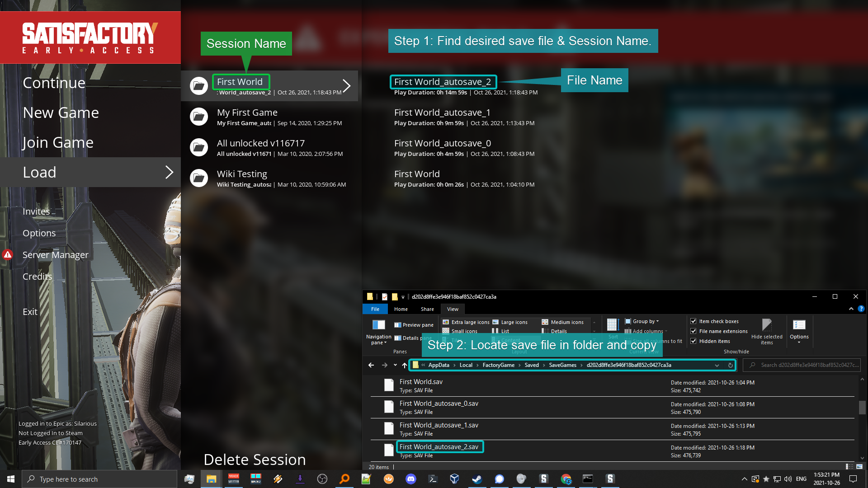The image size is (868, 488).
Task: Disable the Hidden items checkbox
Action: pyautogui.click(x=693, y=341)
